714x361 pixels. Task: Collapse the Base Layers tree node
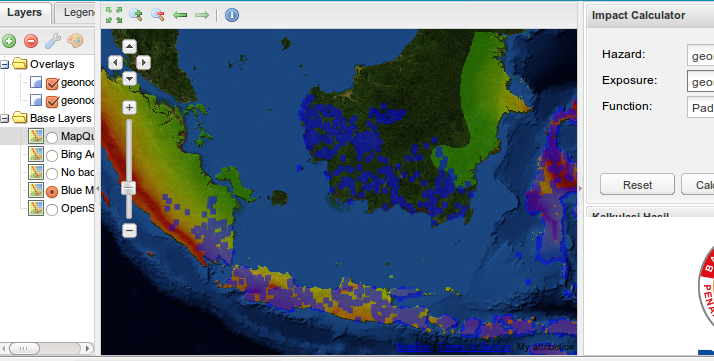point(4,119)
